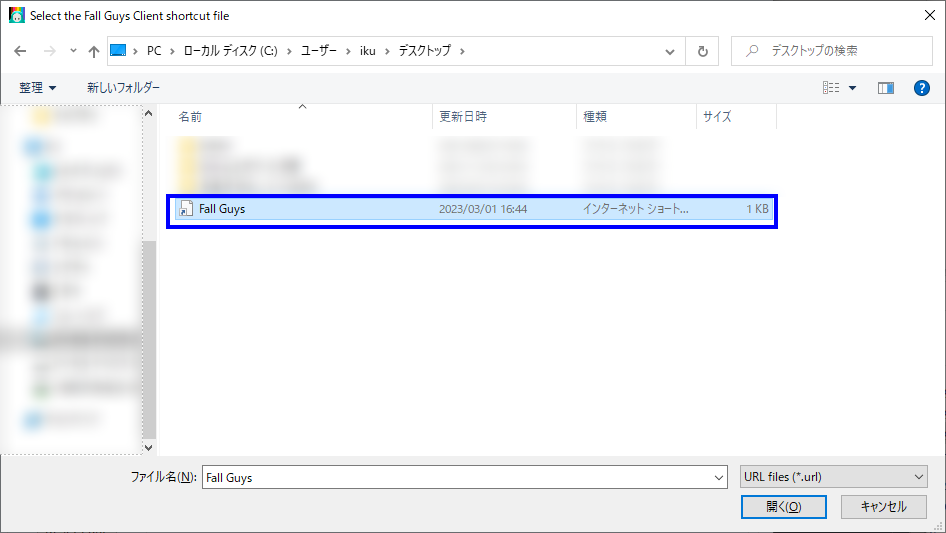The image size is (946, 533).
Task: Click the 開く(O) button
Action: tap(784, 507)
